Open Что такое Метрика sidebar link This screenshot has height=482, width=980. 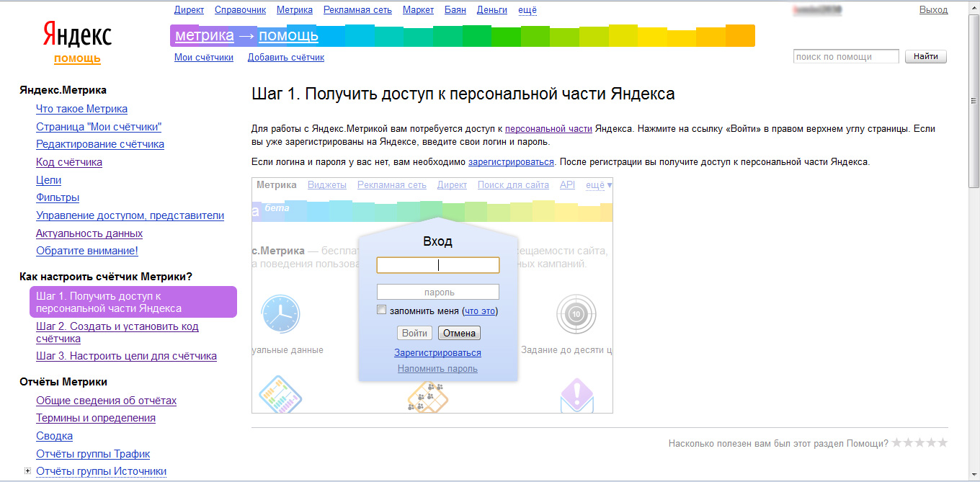[x=81, y=109]
